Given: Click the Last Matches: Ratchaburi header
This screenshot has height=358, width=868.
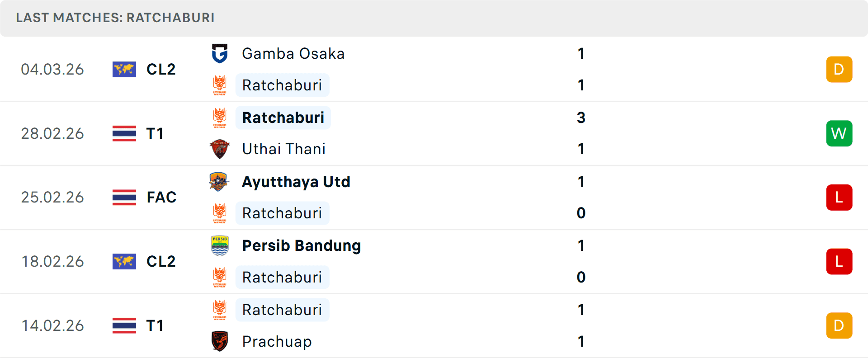Looking at the screenshot, I should 115,18.
